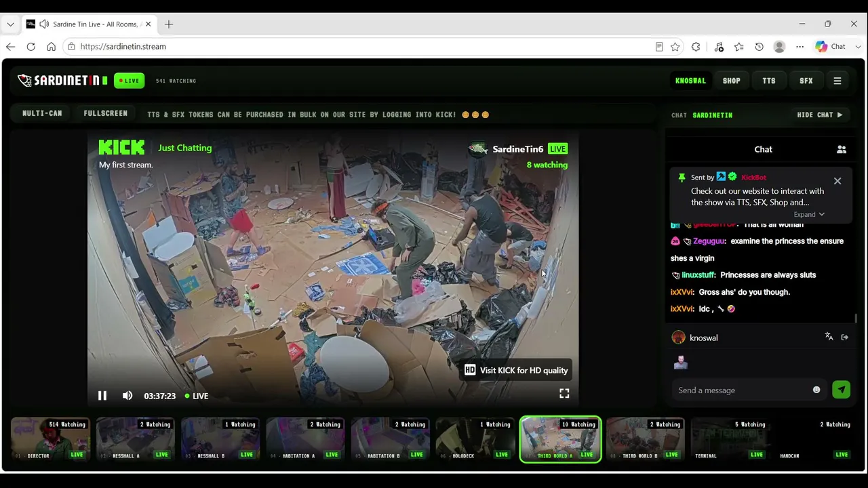Go to the browser home page icon
Screen dimensions: 868x488
pyautogui.click(x=51, y=47)
